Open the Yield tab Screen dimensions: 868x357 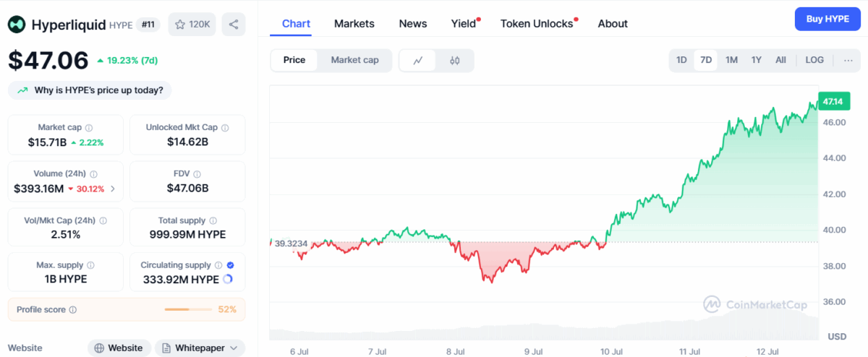[464, 24]
